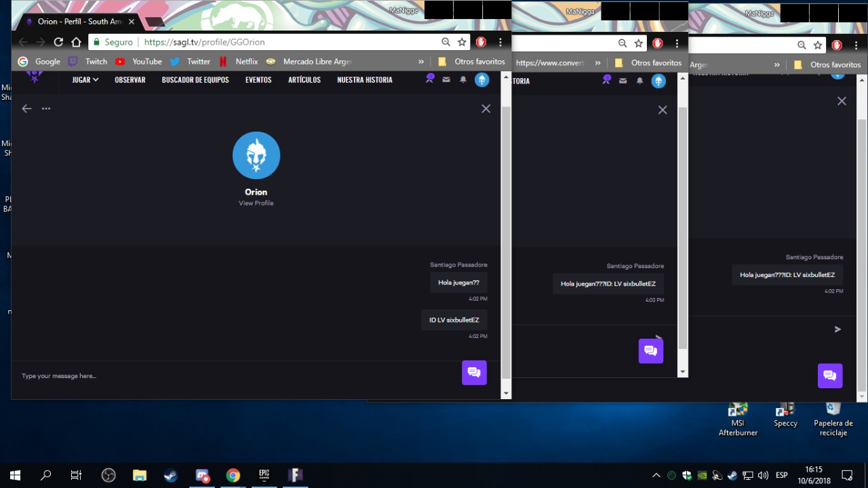
Task: Open the Twitter bookmark
Action: [190, 61]
